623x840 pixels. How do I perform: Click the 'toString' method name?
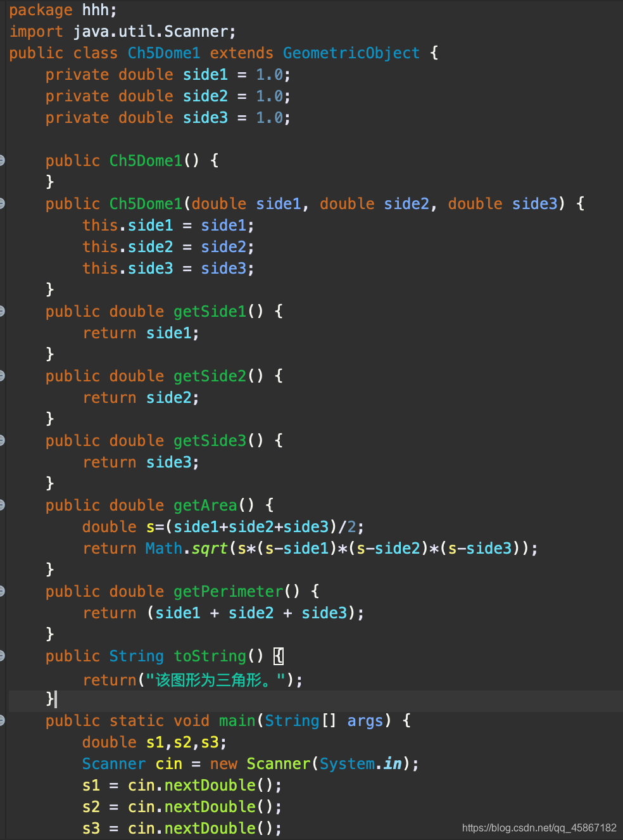[210, 656]
